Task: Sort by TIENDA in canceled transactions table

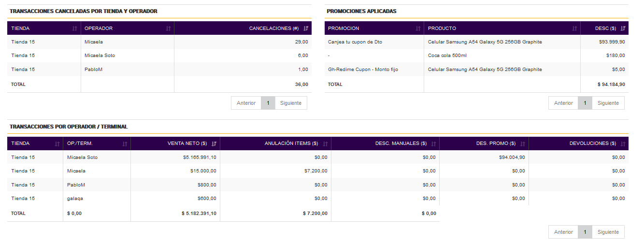Action: 74,29
